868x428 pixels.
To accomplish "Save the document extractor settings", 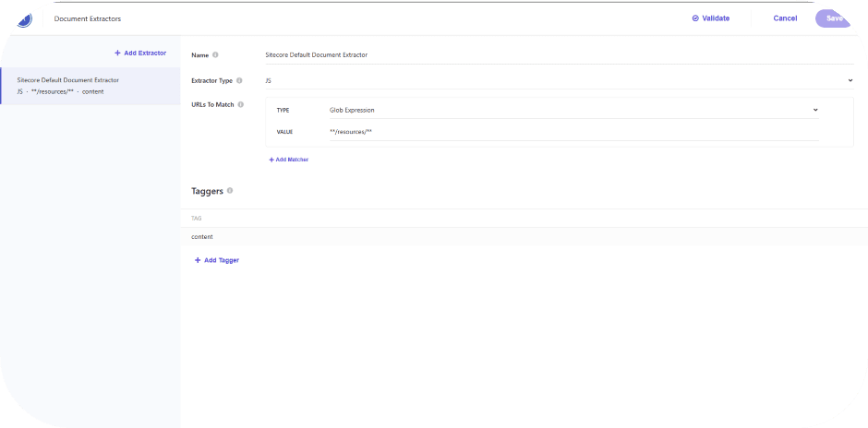I will pos(834,18).
